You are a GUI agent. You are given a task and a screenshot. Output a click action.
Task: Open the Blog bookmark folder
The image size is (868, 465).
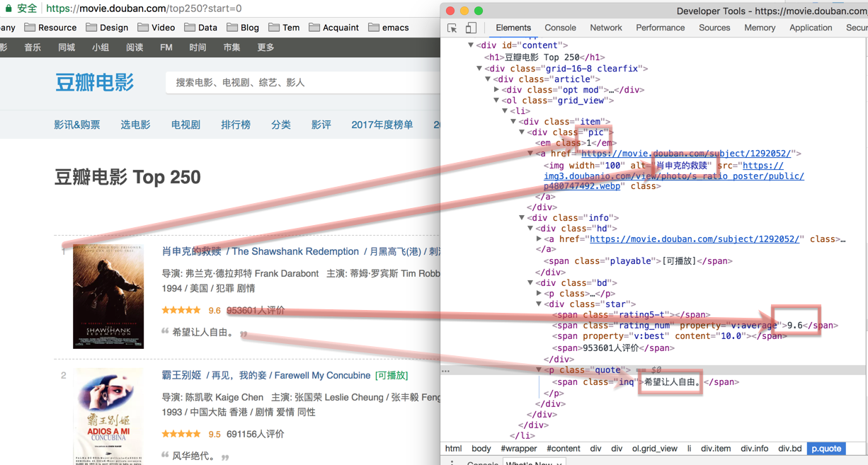[243, 28]
